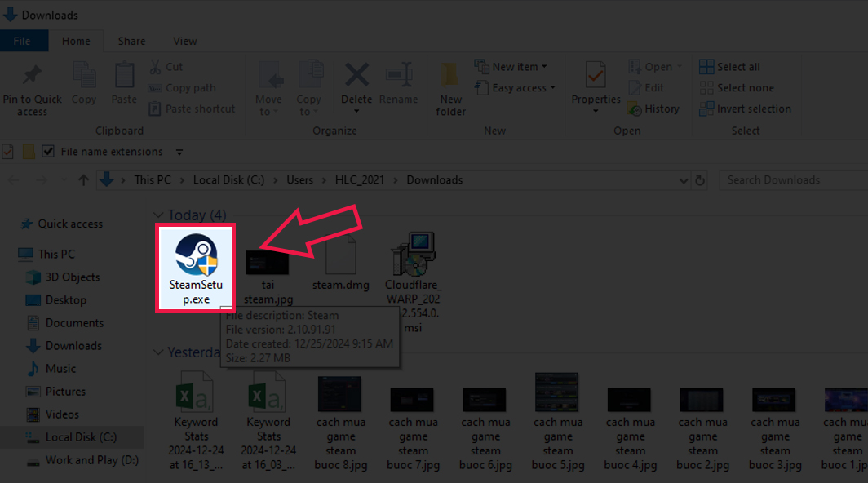Open Properties for the selected file
Viewport: 868px width, 483px height.
[x=596, y=87]
